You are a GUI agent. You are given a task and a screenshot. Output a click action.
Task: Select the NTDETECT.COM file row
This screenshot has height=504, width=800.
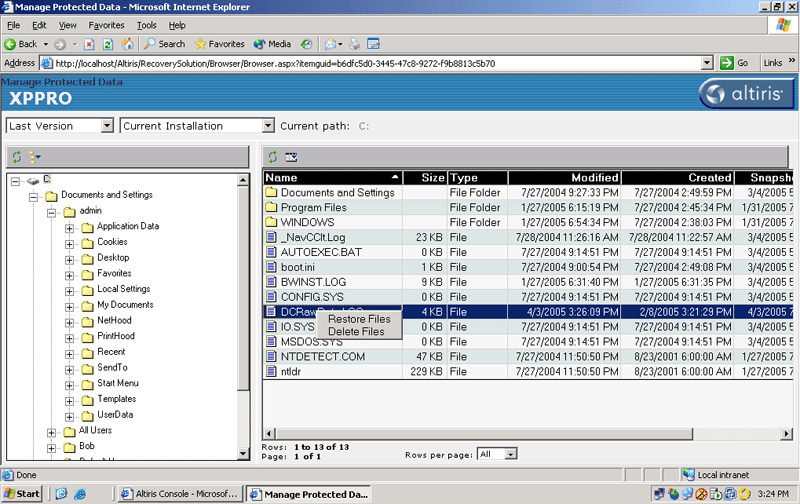[x=323, y=356]
